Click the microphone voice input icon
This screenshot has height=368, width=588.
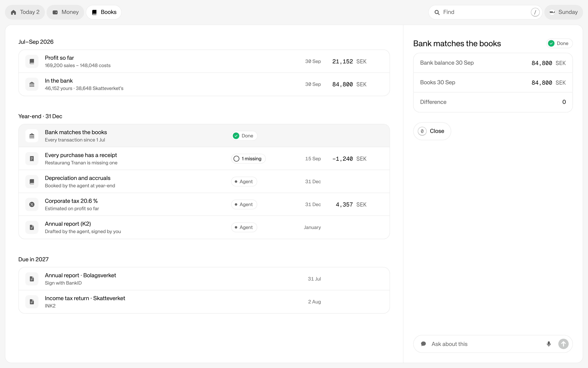[x=549, y=344]
